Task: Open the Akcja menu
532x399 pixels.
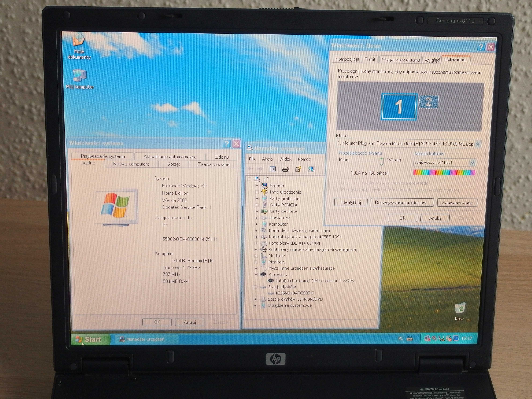Action: tap(267, 159)
